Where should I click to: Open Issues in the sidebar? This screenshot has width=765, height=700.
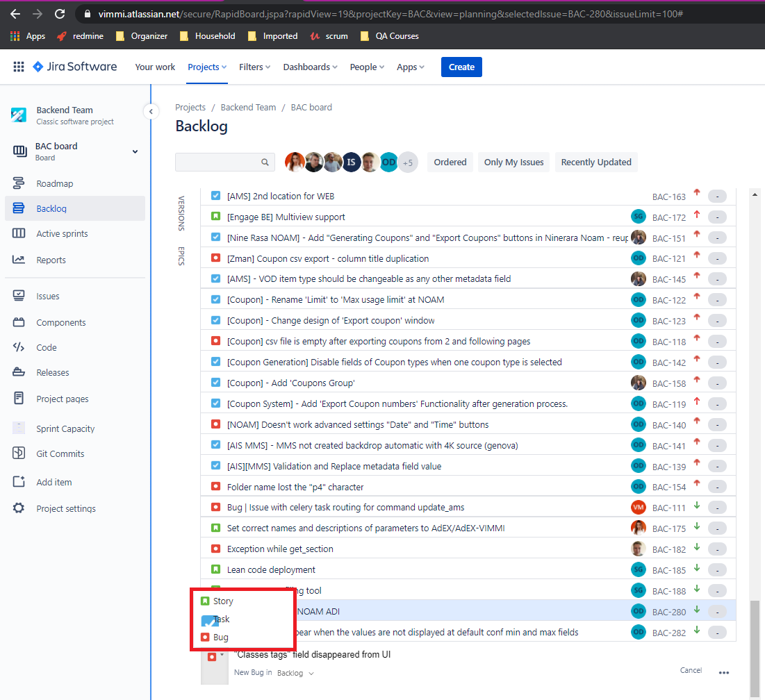pyautogui.click(x=48, y=296)
